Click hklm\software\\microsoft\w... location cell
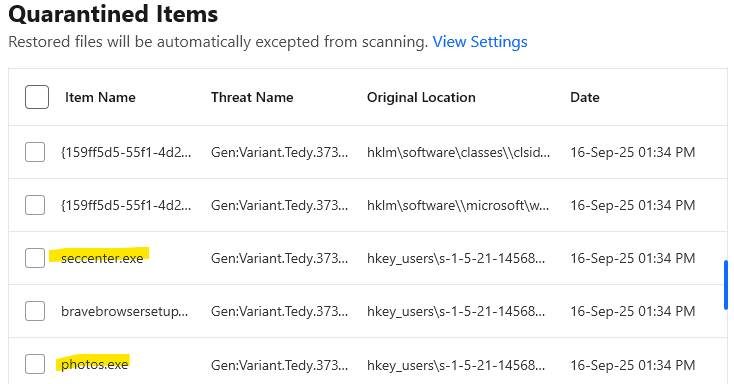 click(458, 205)
